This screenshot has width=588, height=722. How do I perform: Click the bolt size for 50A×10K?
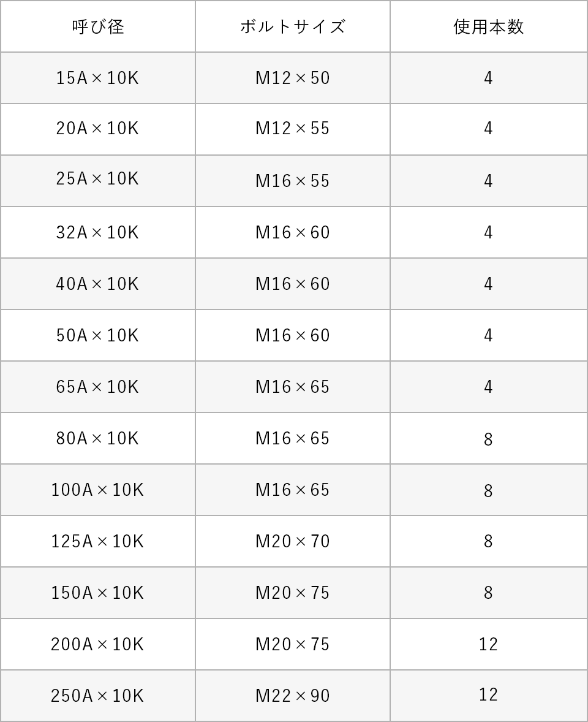[293, 335]
